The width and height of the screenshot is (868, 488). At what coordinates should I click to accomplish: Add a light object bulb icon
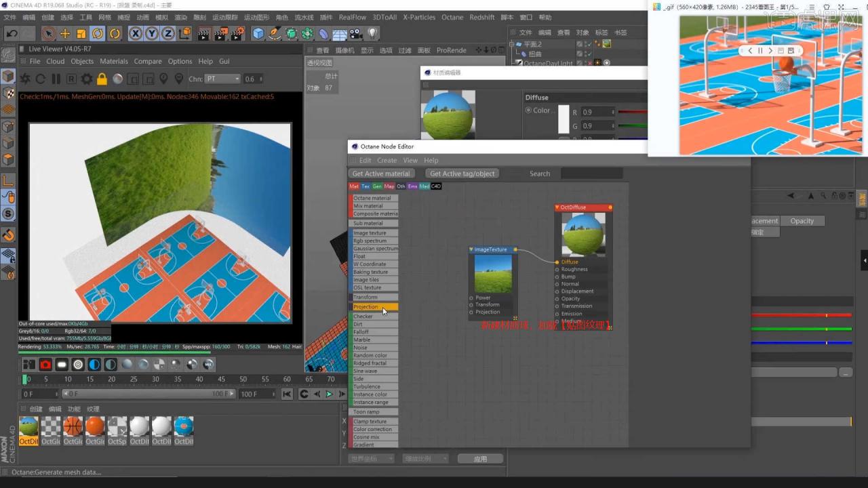tap(372, 33)
